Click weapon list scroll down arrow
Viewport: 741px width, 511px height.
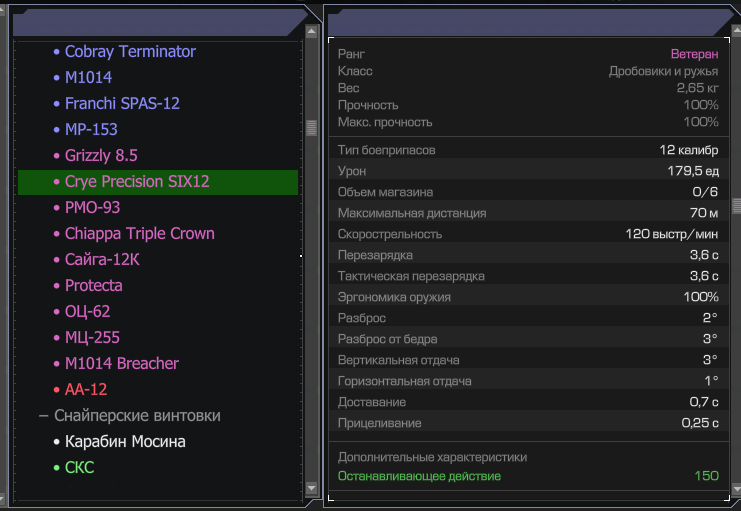coord(311,488)
